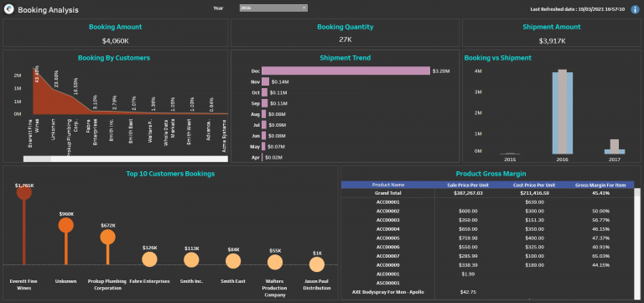Image resolution: width=644 pixels, height=303 pixels.
Task: Select product row ALE00001
Action: coord(387,274)
